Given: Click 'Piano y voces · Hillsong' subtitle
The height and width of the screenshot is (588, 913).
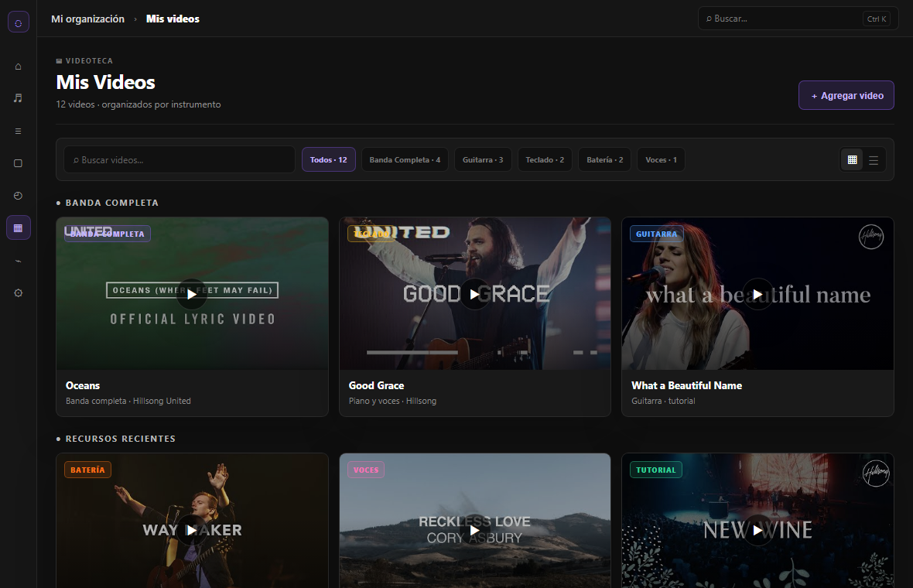Looking at the screenshot, I should coord(392,401).
